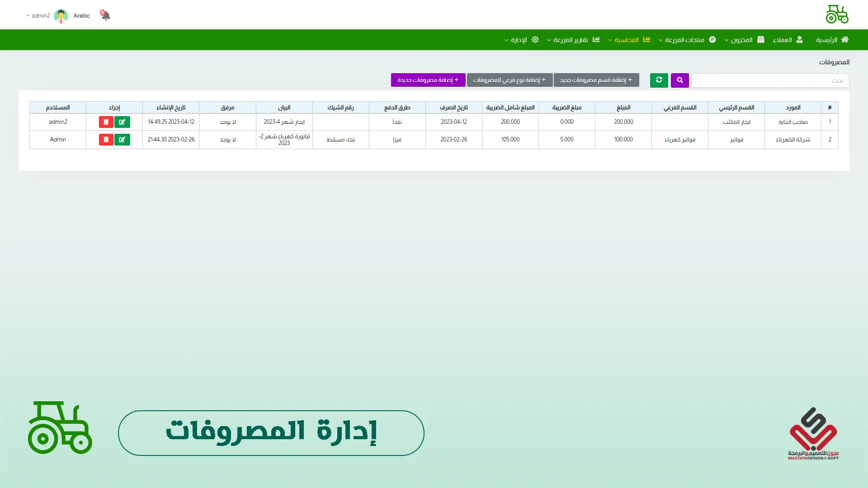868x488 pixels.
Task: Click the admin2 user avatar
Action: [x=61, y=16]
